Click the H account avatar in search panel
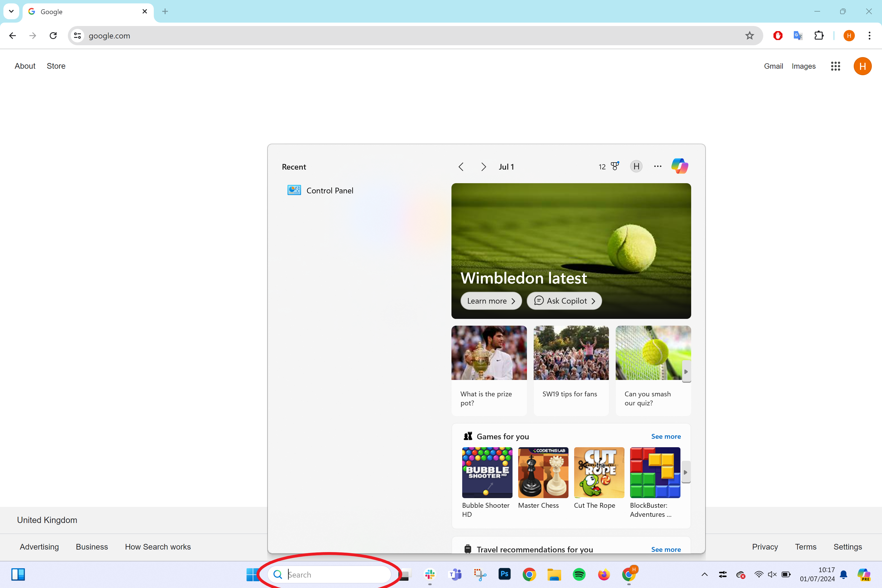Screen dimensions: 882x588 click(636, 166)
